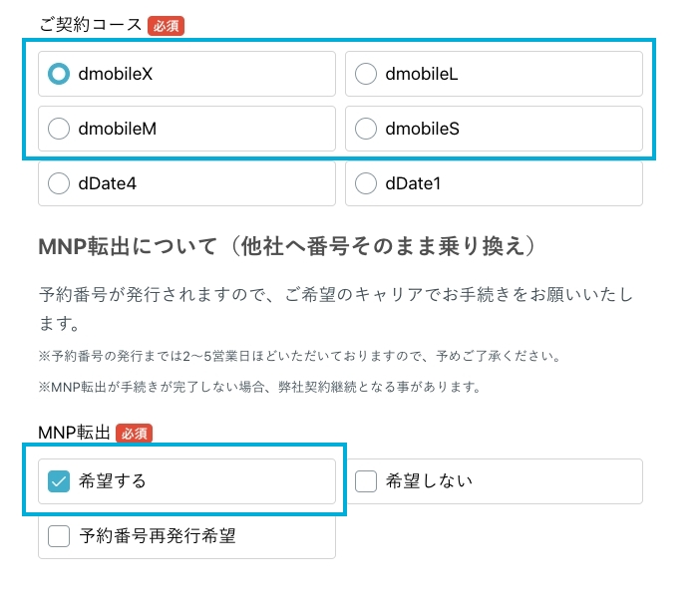Screen dimensions: 700x604
Task: Tick the 希望しない checkbox
Action: 366,481
